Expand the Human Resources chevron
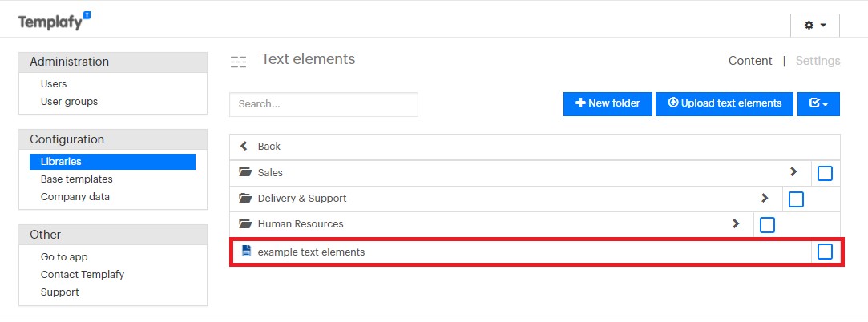 pos(736,223)
